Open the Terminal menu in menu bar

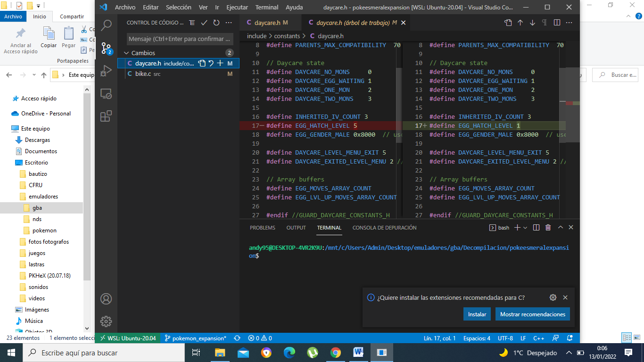266,8
